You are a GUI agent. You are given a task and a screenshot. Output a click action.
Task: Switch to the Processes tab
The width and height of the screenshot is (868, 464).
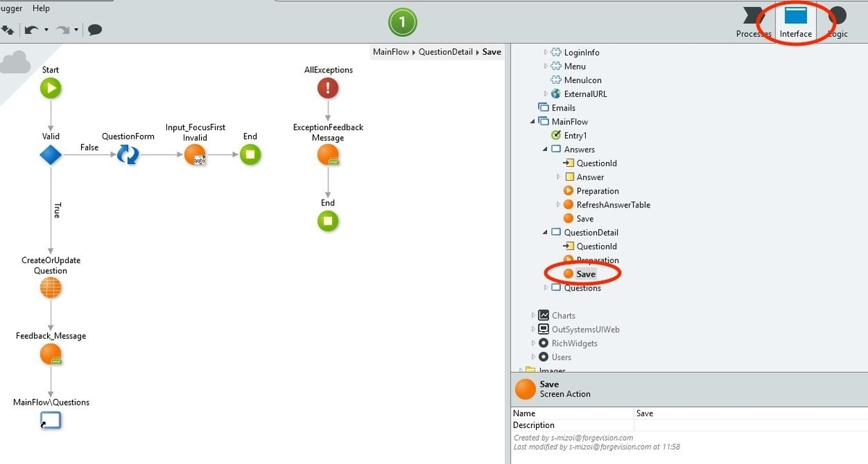click(x=754, y=22)
